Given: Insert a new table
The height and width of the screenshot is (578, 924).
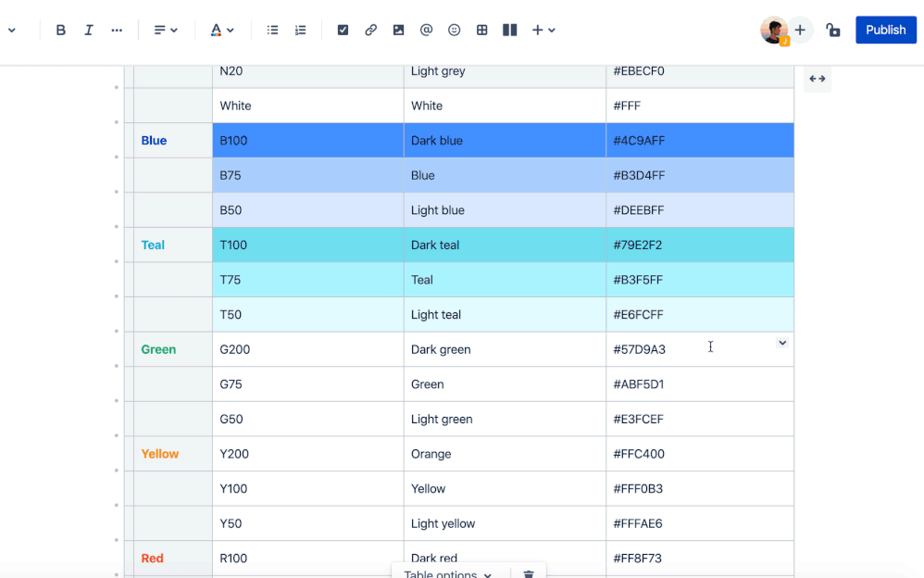Looking at the screenshot, I should pyautogui.click(x=481, y=30).
